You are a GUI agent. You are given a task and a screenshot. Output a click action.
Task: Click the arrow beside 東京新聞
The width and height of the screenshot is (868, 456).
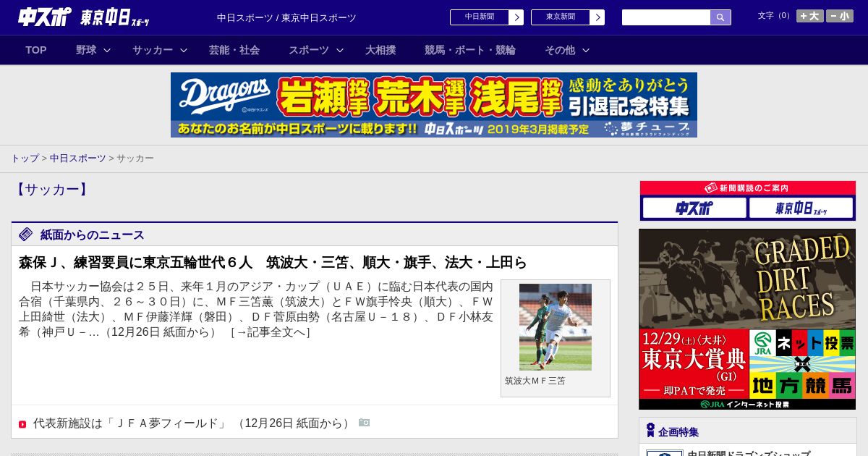597,17
